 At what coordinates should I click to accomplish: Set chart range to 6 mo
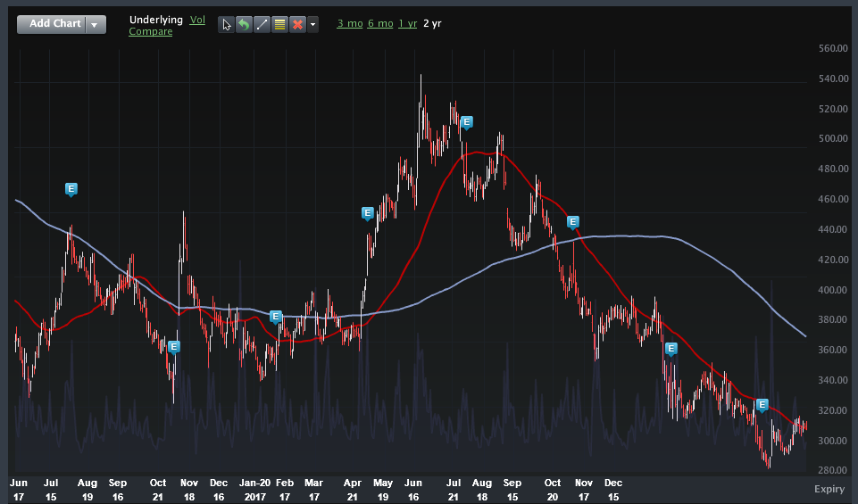click(x=380, y=23)
